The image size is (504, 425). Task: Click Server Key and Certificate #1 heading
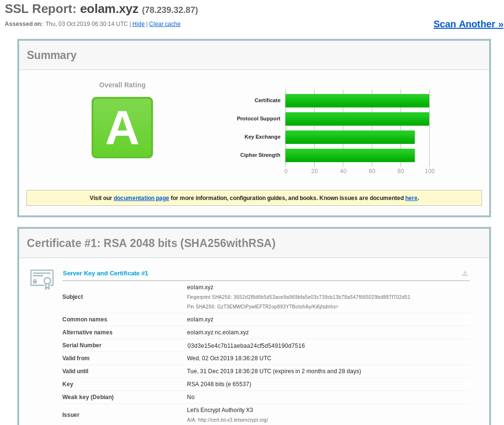(105, 273)
